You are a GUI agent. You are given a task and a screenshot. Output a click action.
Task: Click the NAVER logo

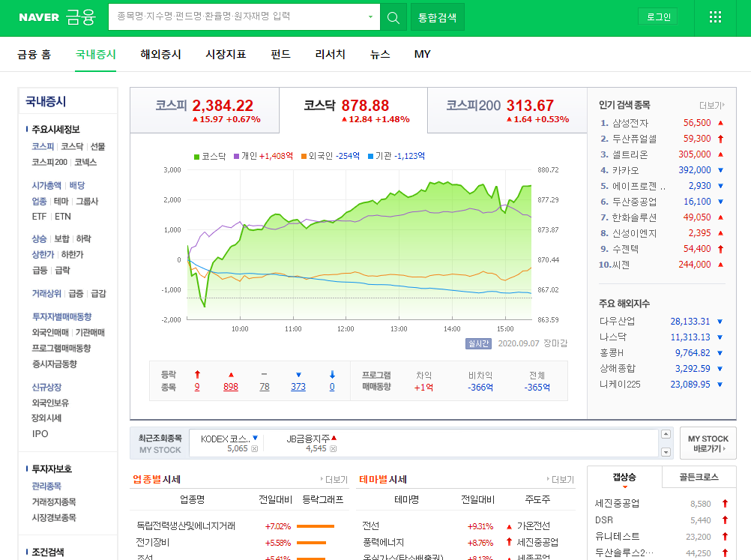pos(39,18)
